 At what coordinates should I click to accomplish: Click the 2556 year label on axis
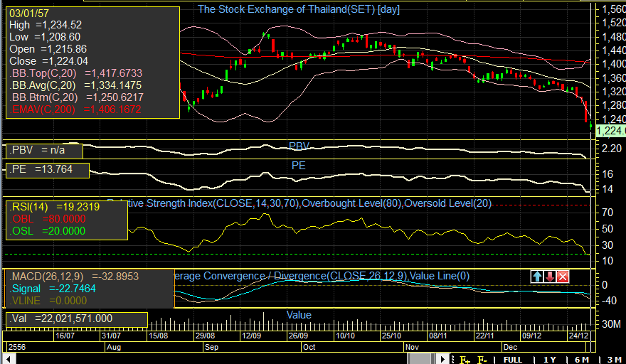17,347
